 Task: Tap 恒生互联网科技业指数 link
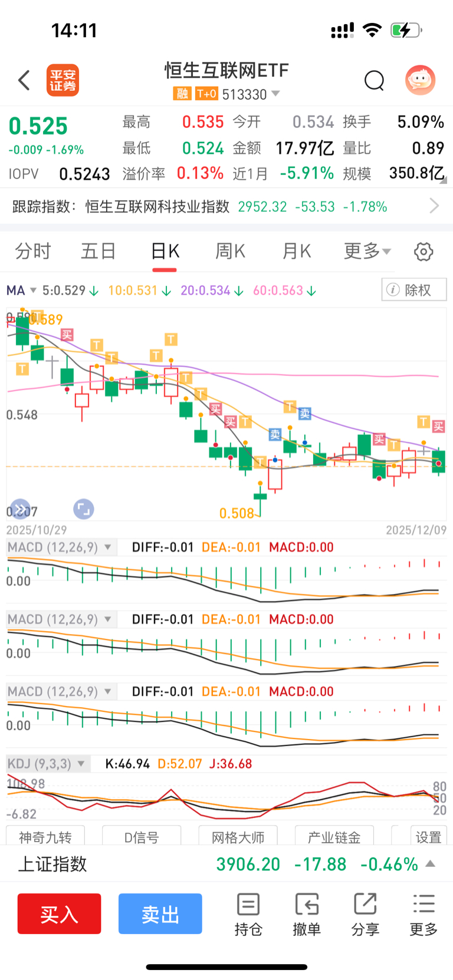tap(157, 206)
